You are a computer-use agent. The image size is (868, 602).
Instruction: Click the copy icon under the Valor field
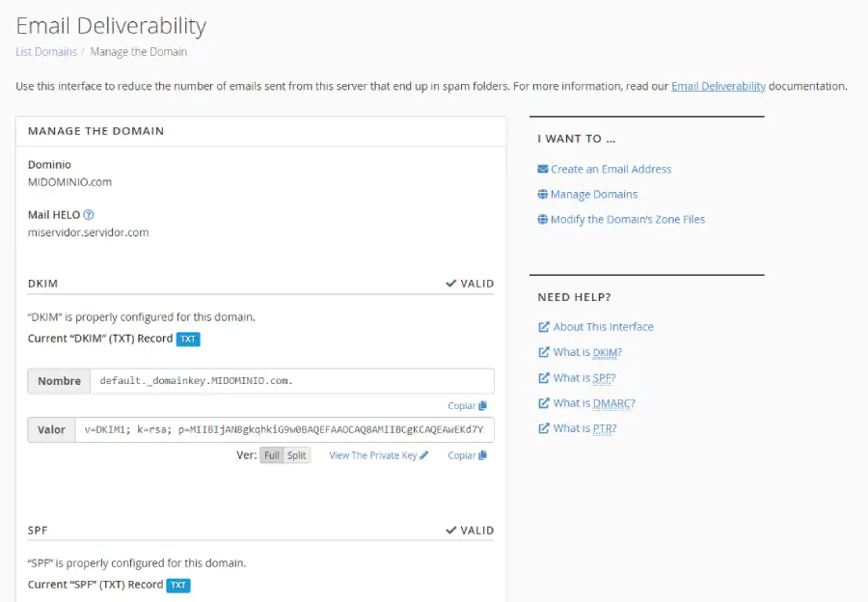coord(483,455)
